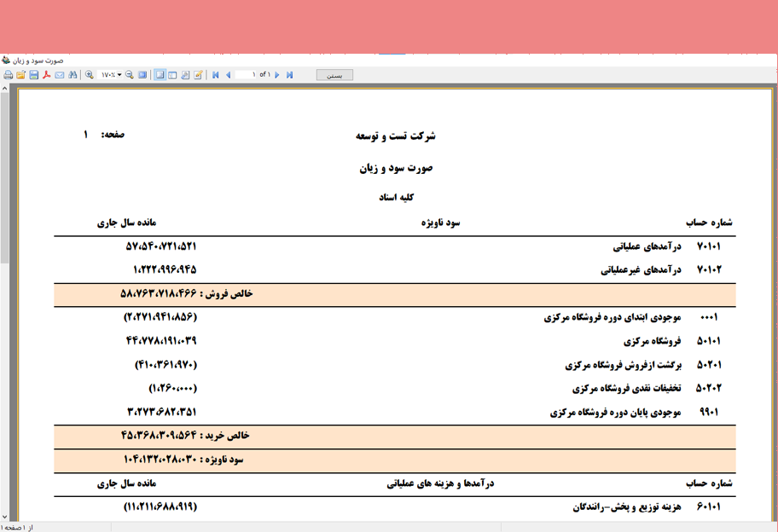
Task: Switch to full screen view icon
Action: point(142,75)
